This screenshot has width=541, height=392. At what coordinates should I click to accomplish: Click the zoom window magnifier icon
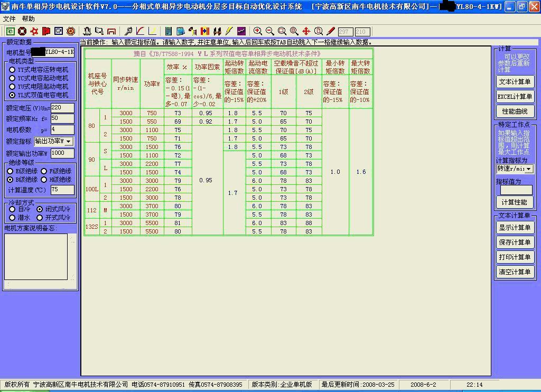click(x=282, y=31)
